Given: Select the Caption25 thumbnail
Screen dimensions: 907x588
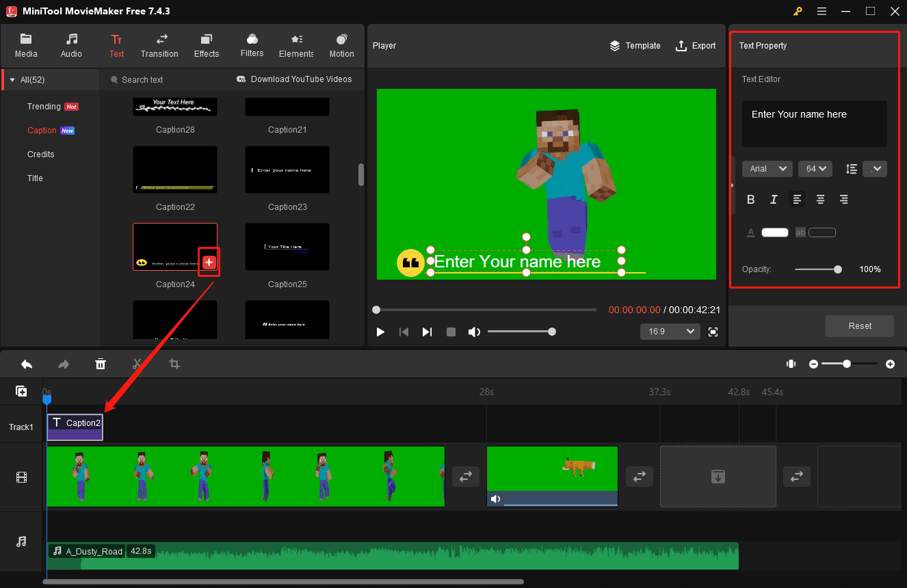Looking at the screenshot, I should pyautogui.click(x=287, y=246).
